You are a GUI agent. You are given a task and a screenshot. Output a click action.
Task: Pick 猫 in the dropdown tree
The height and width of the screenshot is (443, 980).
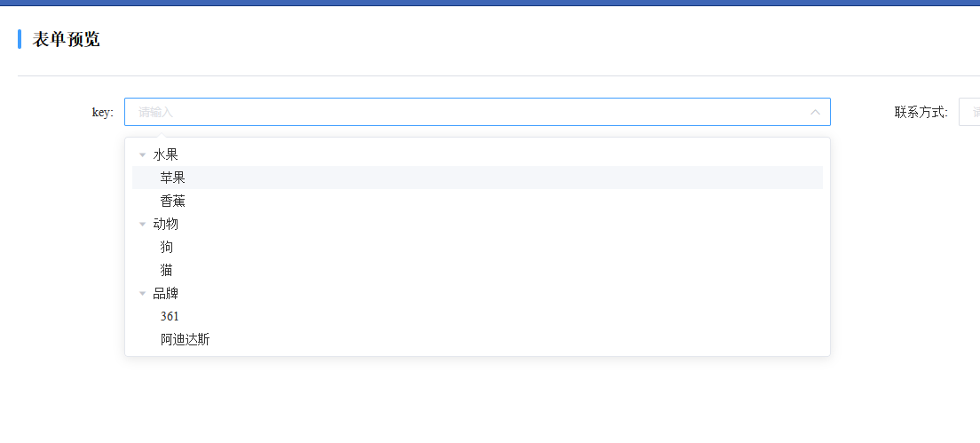click(x=478, y=271)
